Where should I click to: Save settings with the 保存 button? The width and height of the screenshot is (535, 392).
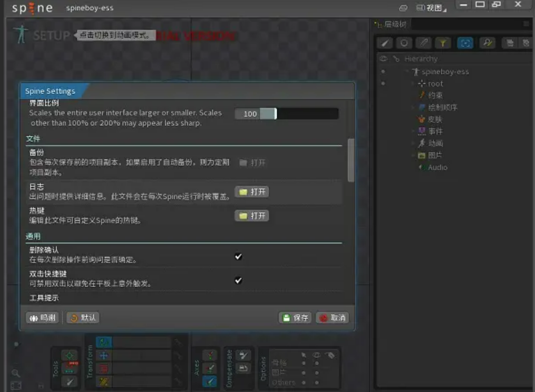click(295, 318)
